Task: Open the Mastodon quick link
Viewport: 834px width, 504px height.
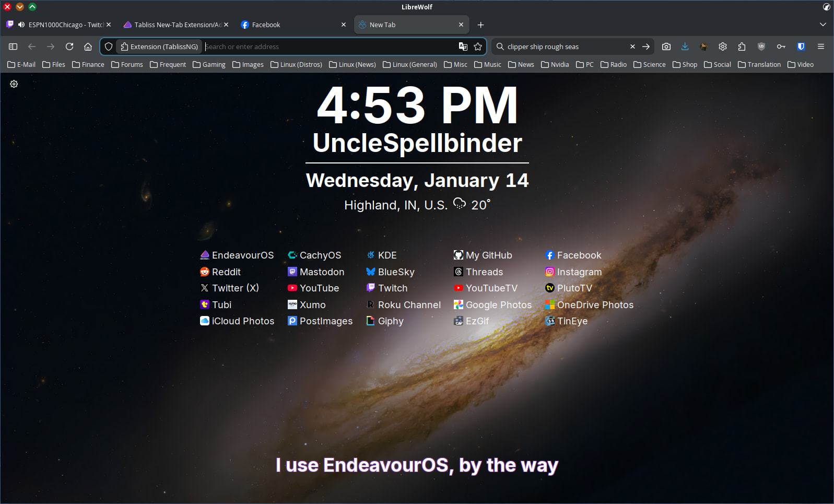Action: point(315,272)
